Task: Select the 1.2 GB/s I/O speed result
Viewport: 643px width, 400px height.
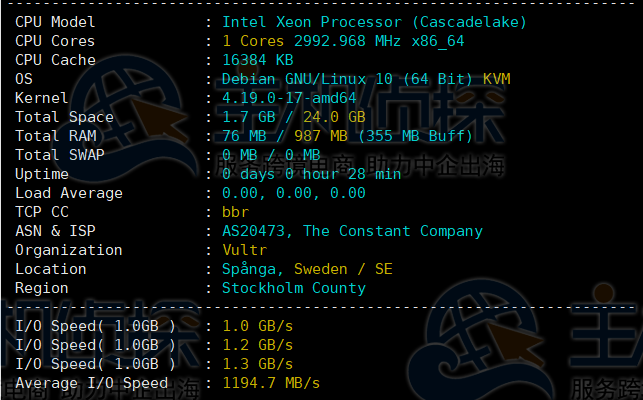Action: [x=257, y=345]
